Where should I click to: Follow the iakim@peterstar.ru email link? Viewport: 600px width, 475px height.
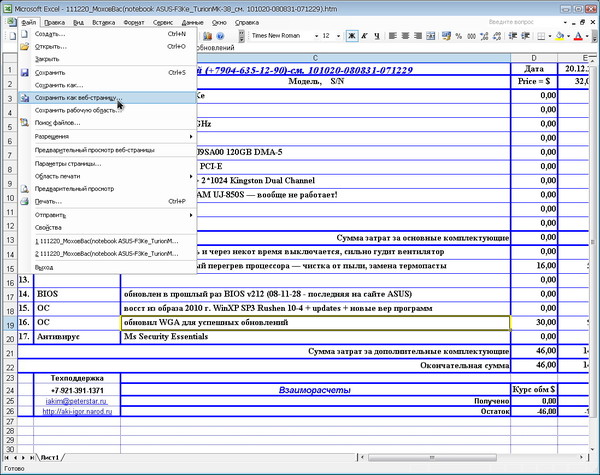click(x=77, y=401)
